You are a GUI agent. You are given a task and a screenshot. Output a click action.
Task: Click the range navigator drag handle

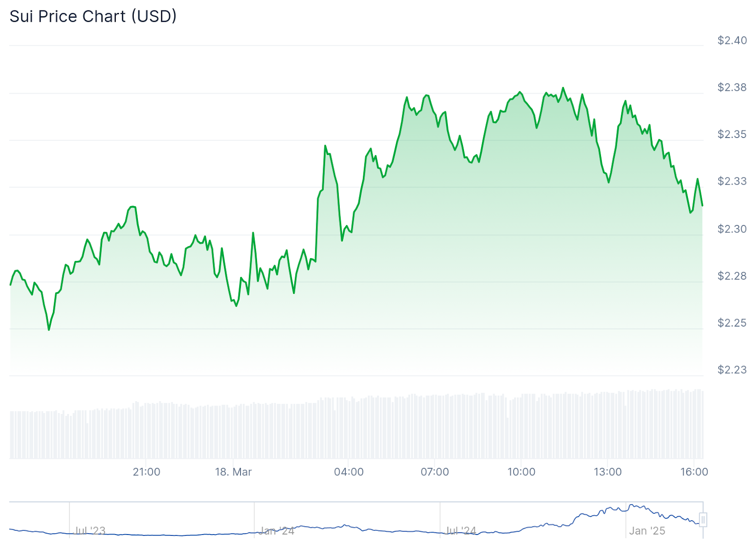coord(703,520)
